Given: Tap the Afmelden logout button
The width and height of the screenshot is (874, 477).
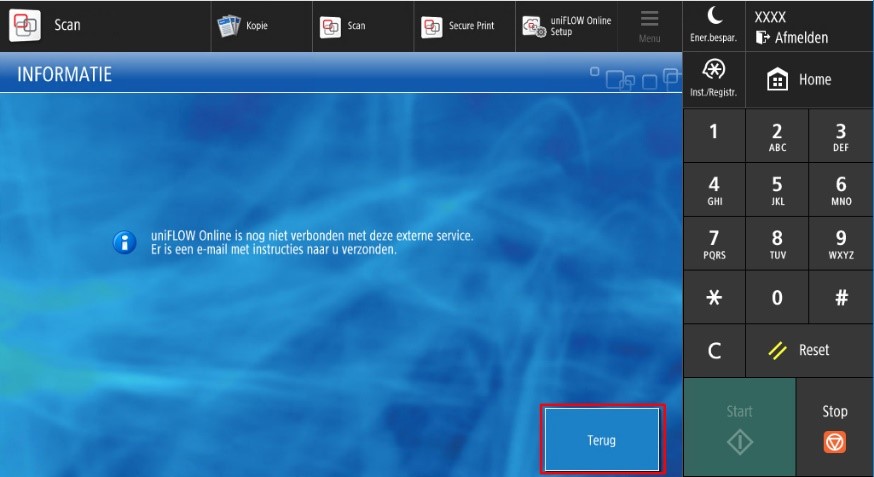Looking at the screenshot, I should 793,38.
